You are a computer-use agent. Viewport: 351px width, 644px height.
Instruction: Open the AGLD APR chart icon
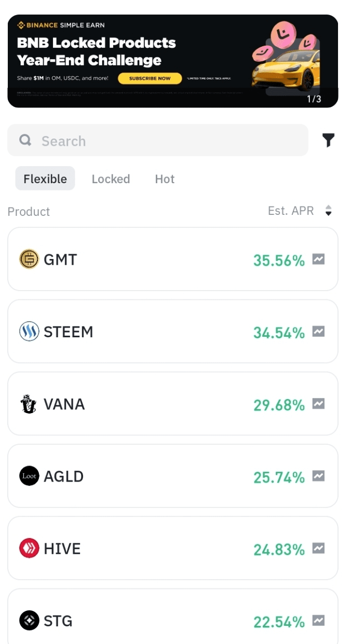point(318,475)
